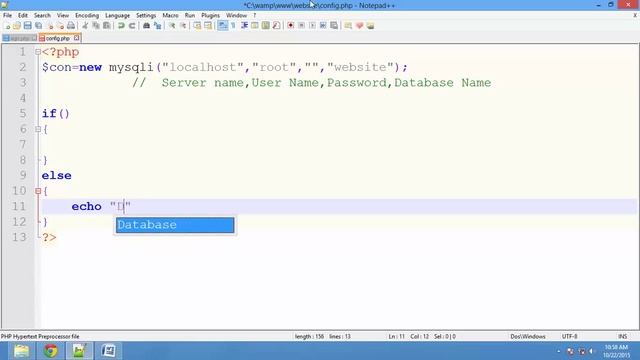The height and width of the screenshot is (360, 640).
Task: Open Windows File Explorer from the taskbar
Action: click(x=21, y=351)
